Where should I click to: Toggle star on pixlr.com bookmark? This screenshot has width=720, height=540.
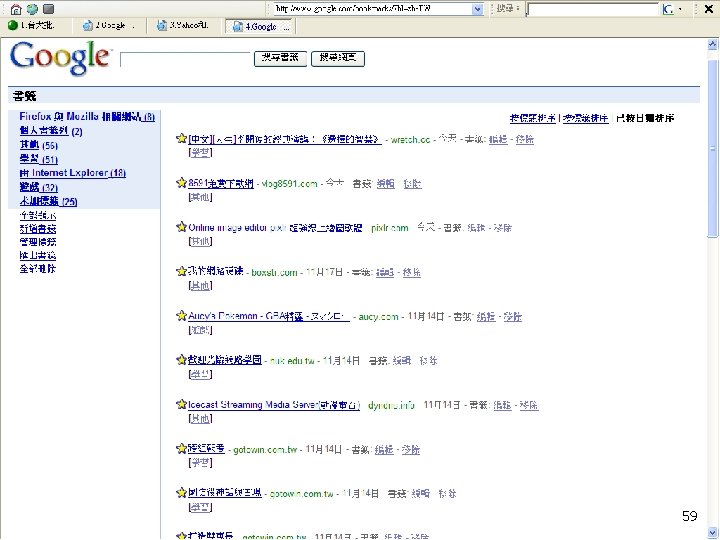(x=181, y=227)
